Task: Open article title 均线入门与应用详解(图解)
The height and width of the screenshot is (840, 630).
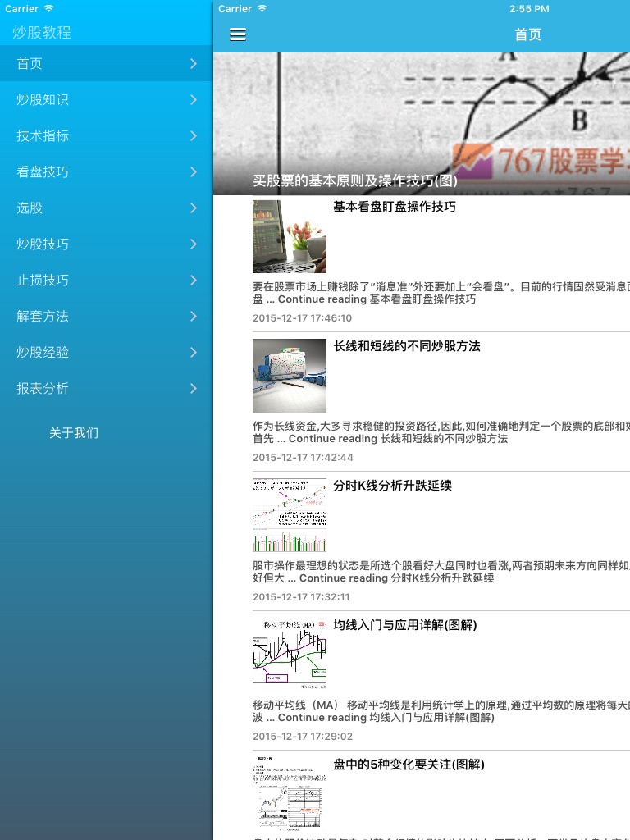Action: coord(405,624)
